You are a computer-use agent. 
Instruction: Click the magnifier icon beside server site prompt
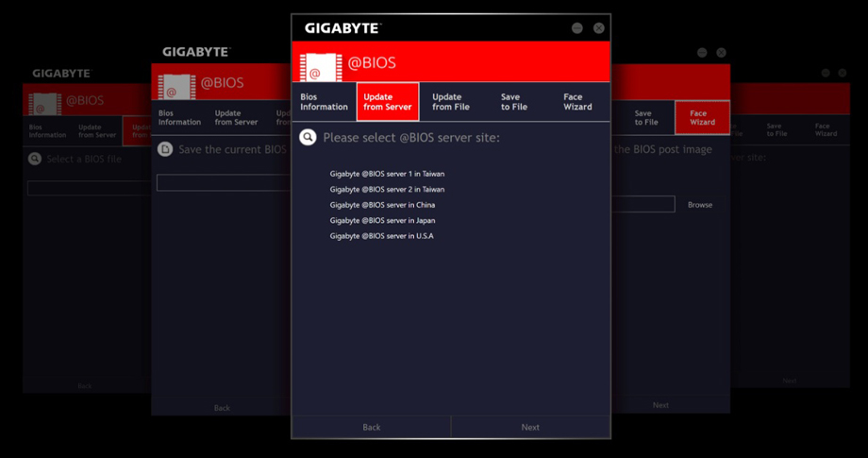308,137
